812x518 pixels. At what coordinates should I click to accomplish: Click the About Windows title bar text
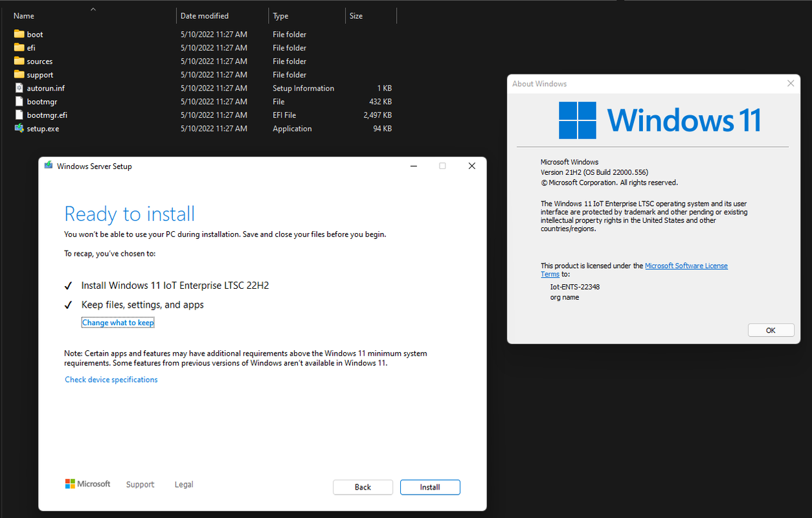point(539,84)
